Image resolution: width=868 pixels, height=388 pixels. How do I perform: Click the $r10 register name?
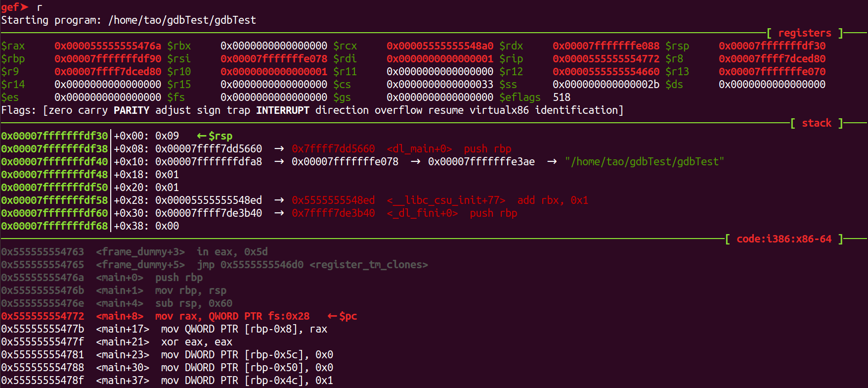pos(179,71)
